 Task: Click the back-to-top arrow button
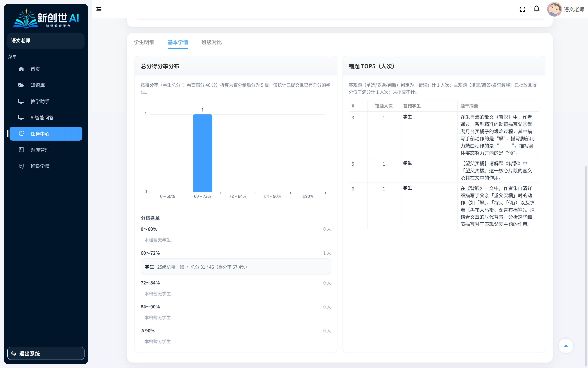click(566, 346)
